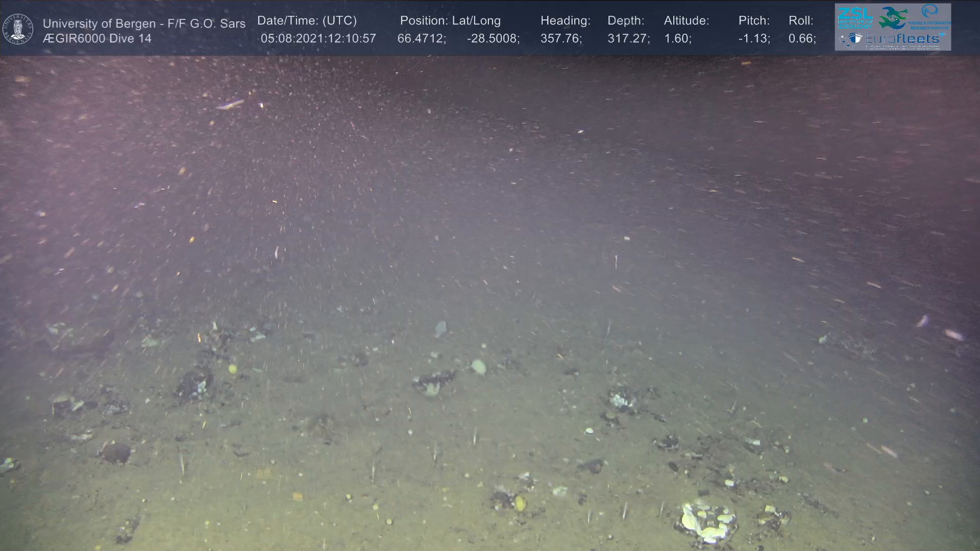Screen dimensions: 980x551
Task: Click University of Bergen - F/F G.O. Sars text
Action: pos(144,23)
